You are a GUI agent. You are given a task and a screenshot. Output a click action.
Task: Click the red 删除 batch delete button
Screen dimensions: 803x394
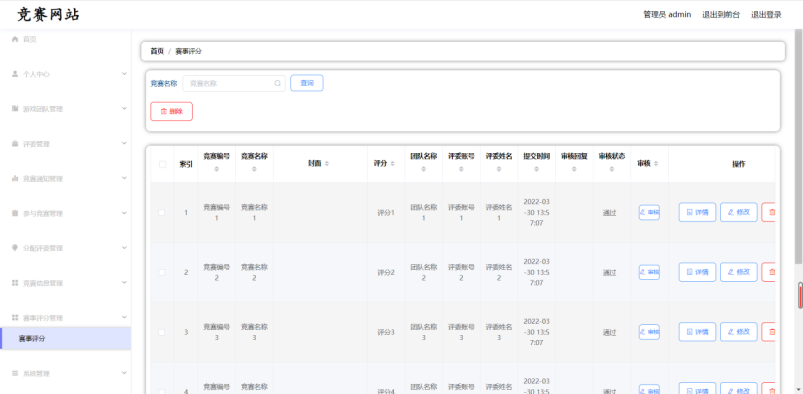pyautogui.click(x=172, y=111)
